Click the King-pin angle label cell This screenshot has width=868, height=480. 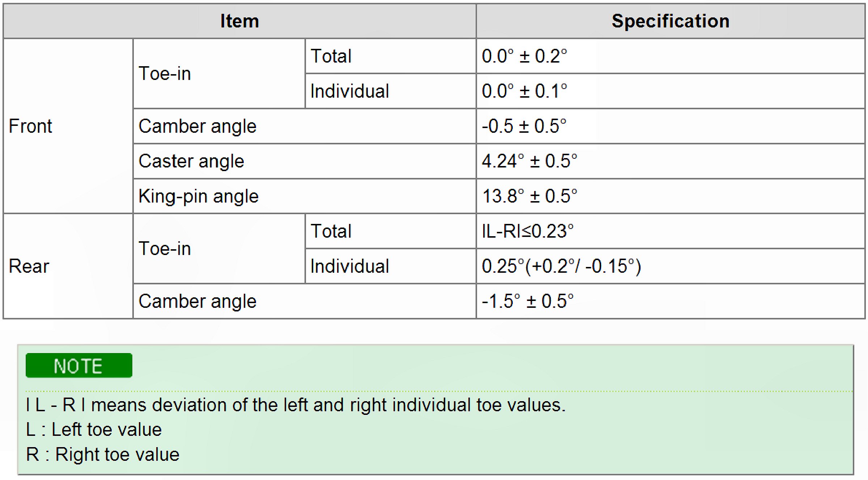199,196
